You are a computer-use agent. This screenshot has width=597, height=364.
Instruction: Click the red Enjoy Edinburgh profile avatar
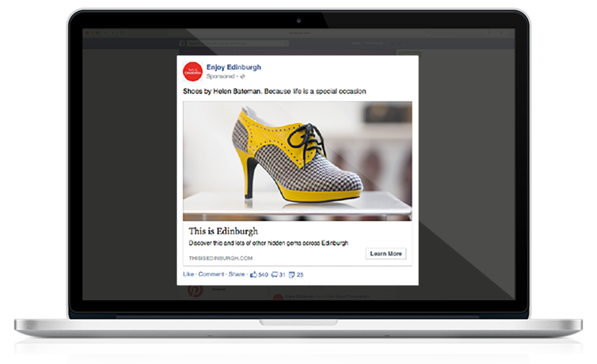pyautogui.click(x=193, y=71)
